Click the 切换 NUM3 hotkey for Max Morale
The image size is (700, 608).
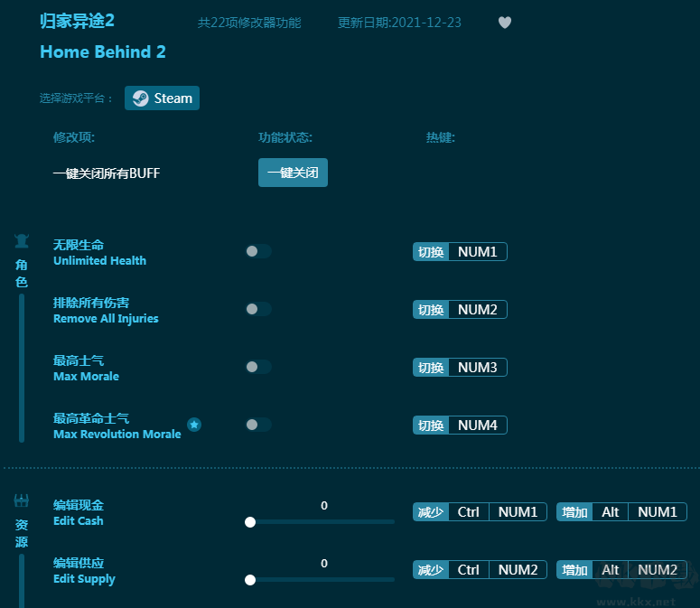point(460,368)
